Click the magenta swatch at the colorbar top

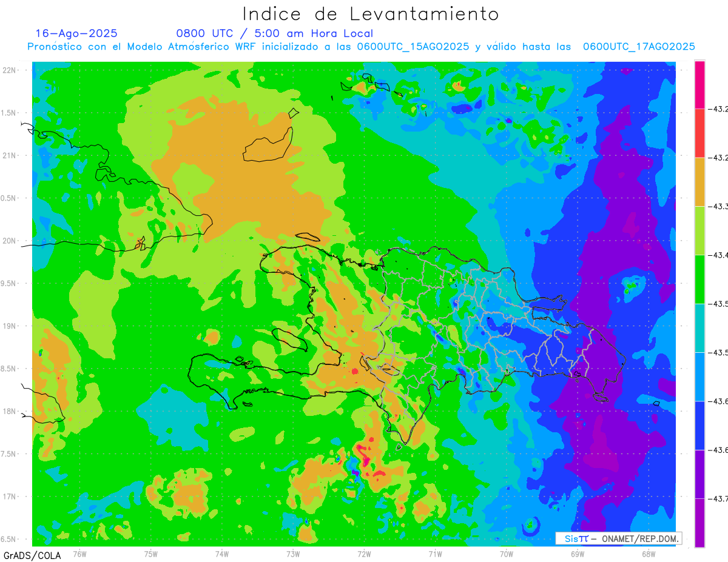[699, 85]
